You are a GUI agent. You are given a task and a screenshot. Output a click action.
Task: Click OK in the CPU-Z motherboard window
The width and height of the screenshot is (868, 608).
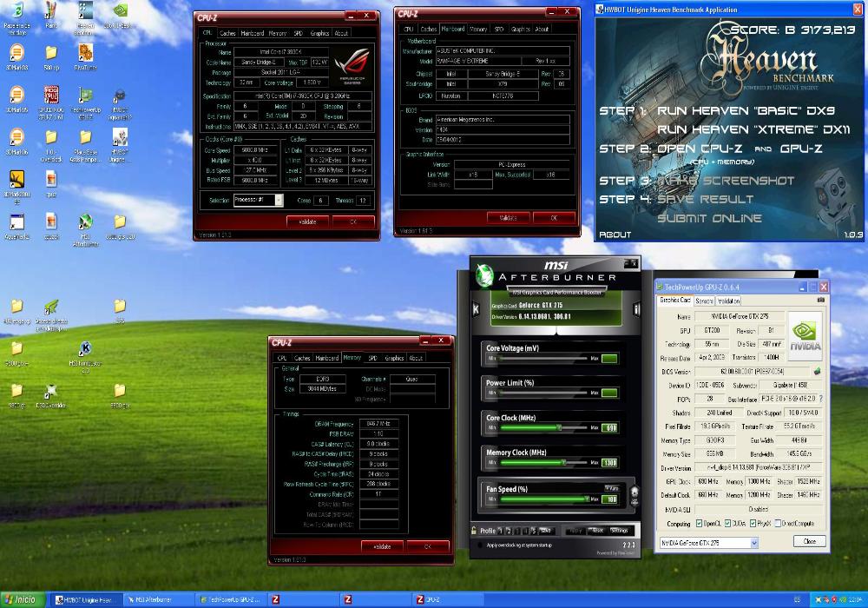pyautogui.click(x=554, y=218)
